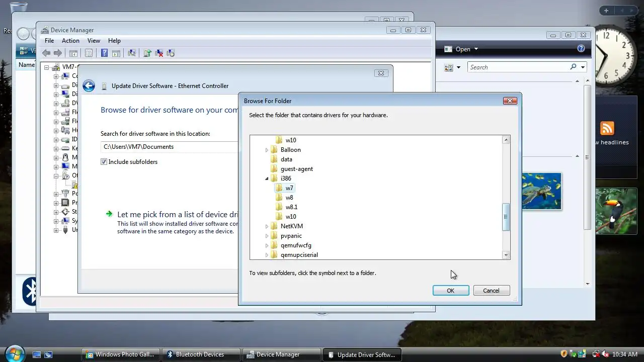Expand the pvpanic folder node
644x362 pixels.
(267, 236)
